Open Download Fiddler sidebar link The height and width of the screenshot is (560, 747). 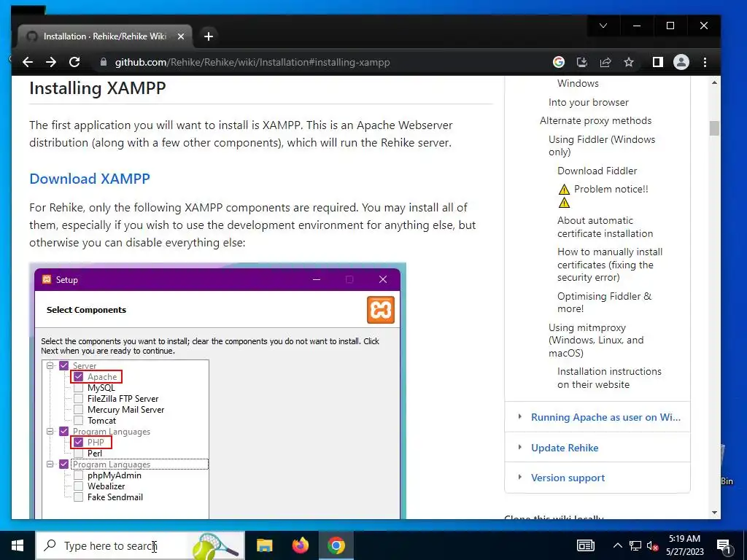tap(597, 171)
